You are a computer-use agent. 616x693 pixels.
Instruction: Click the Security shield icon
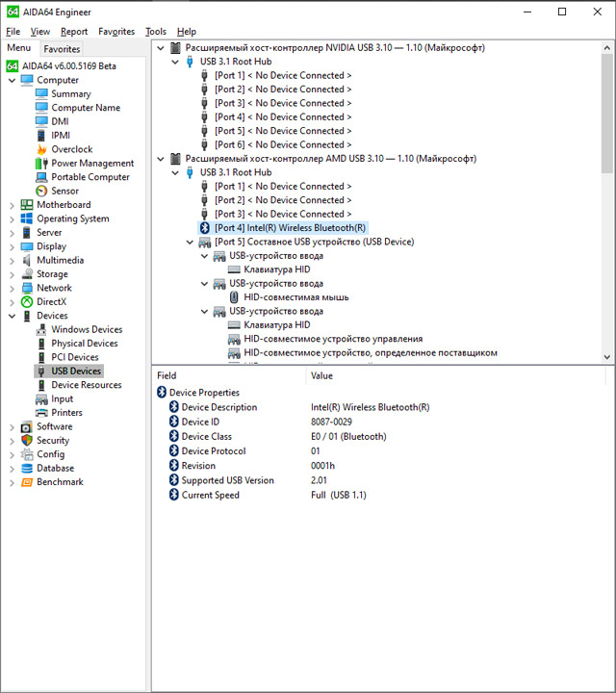point(27,440)
